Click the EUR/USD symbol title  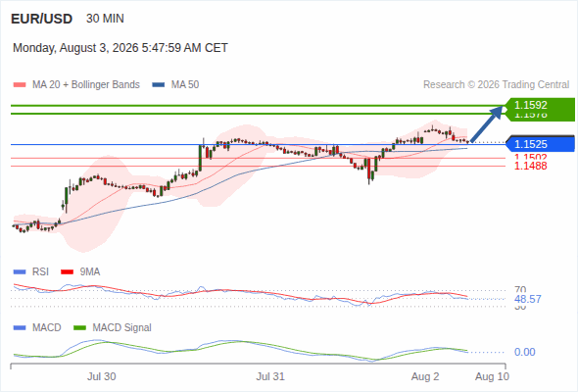(x=42, y=19)
